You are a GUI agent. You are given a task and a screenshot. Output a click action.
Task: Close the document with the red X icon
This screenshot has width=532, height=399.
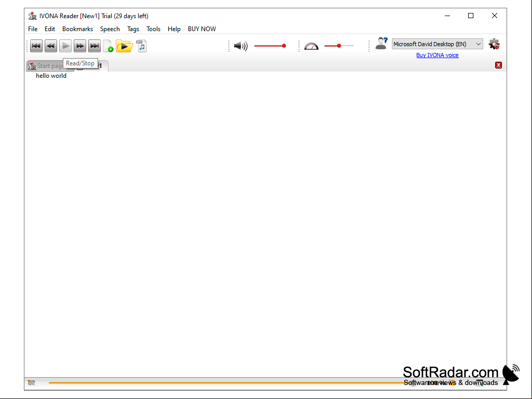[x=498, y=65]
